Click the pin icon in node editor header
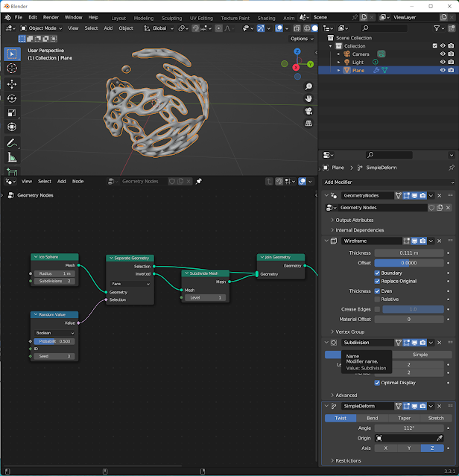 tap(198, 181)
